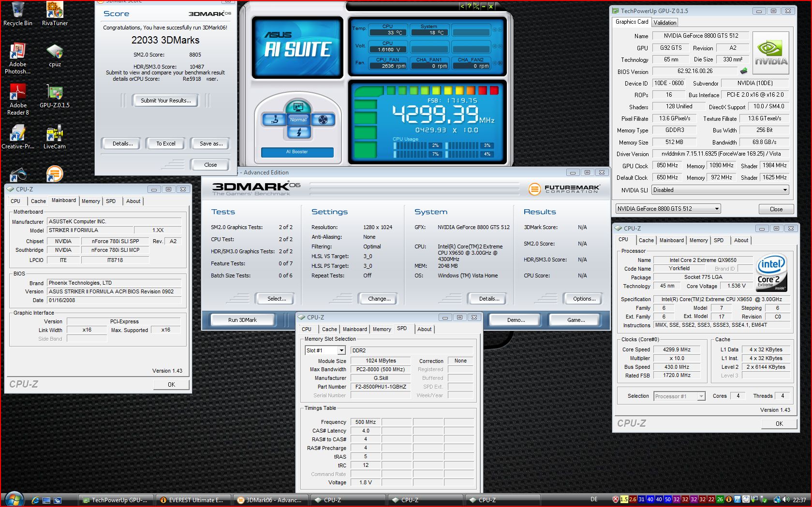Open the Slot #1 memory slot dropdown
812x507 pixels.
click(x=325, y=350)
